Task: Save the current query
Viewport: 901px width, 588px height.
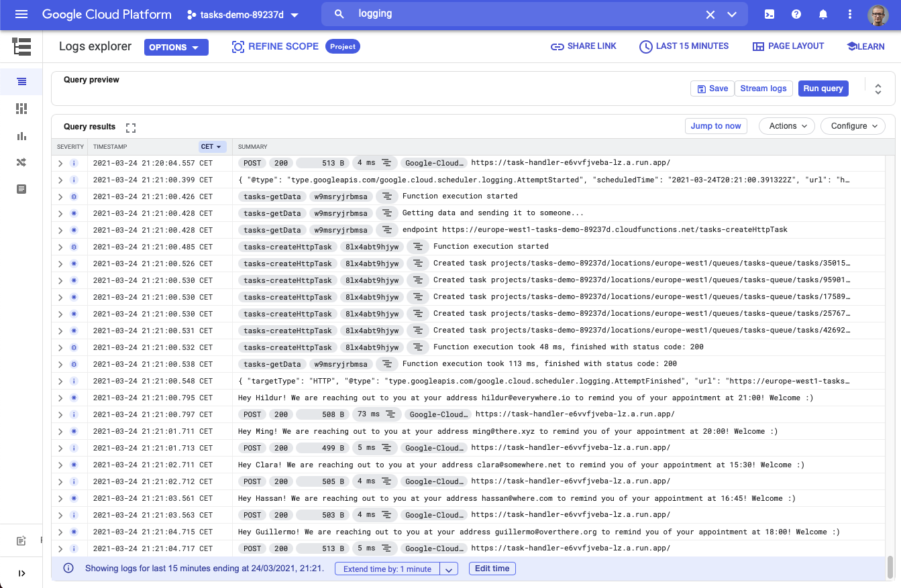Action: [x=712, y=89]
